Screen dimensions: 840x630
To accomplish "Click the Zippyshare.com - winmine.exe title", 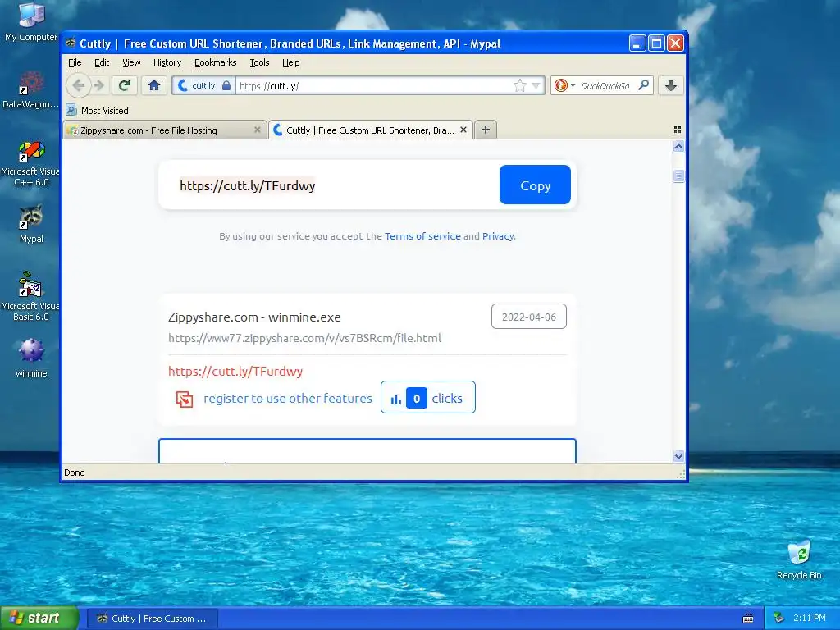I will (x=254, y=317).
